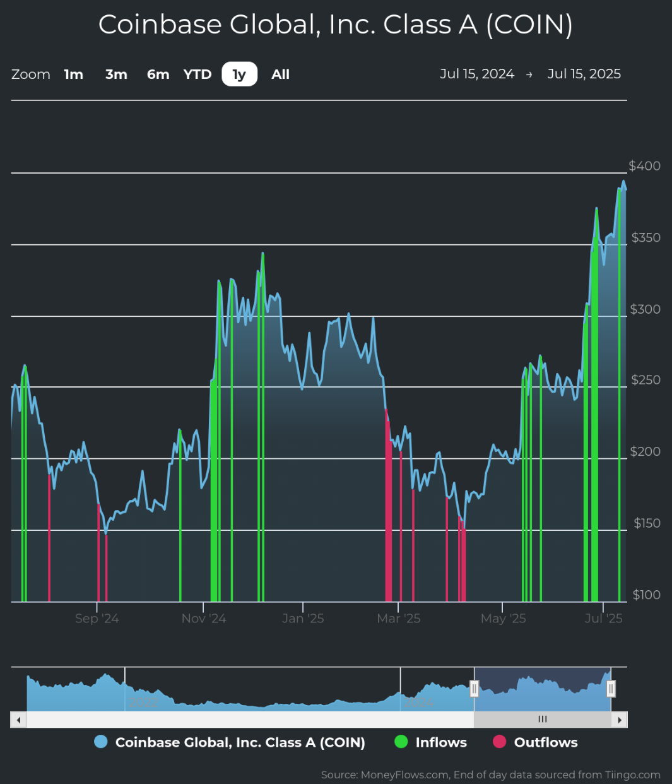Click the navigator left range handle
The image size is (672, 784).
pyautogui.click(x=475, y=689)
